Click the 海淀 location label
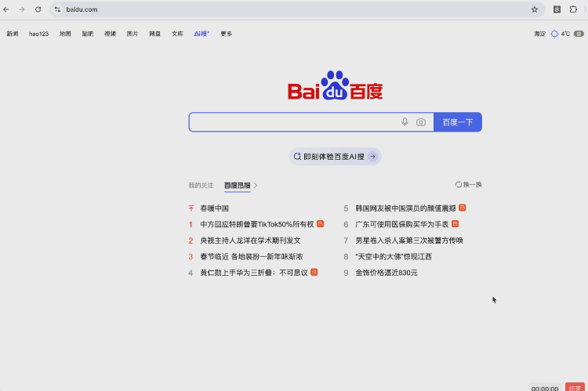This screenshot has height=391, width=588. 539,34
